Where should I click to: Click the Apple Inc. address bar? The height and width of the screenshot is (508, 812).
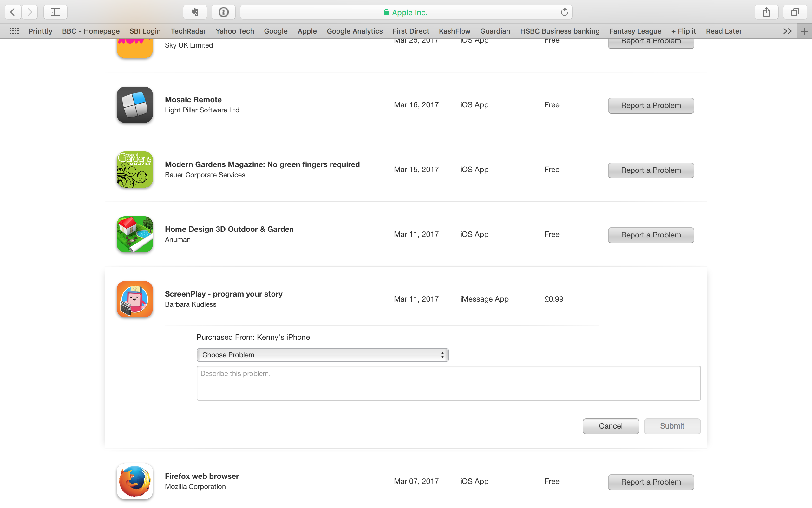pos(406,12)
